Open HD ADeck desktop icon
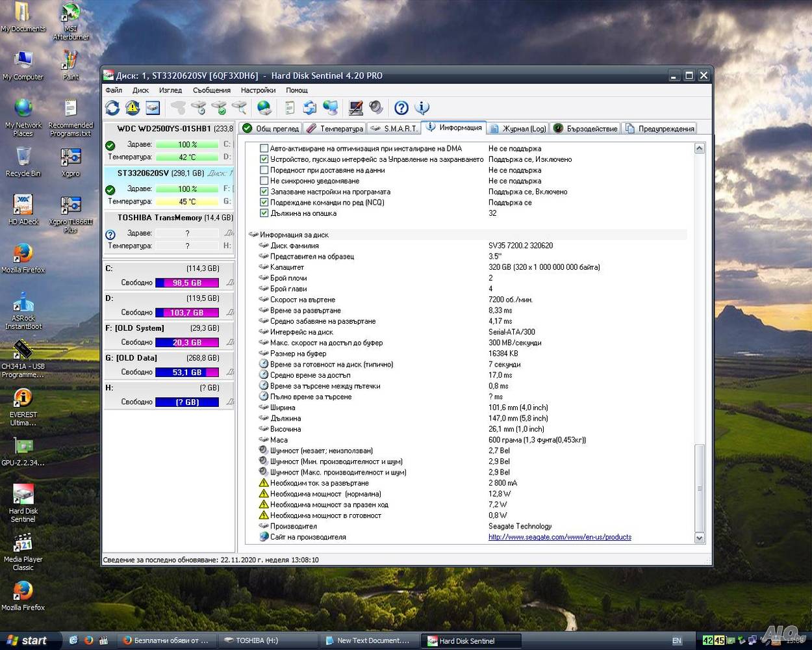Image resolution: width=812 pixels, height=650 pixels. pos(23,210)
